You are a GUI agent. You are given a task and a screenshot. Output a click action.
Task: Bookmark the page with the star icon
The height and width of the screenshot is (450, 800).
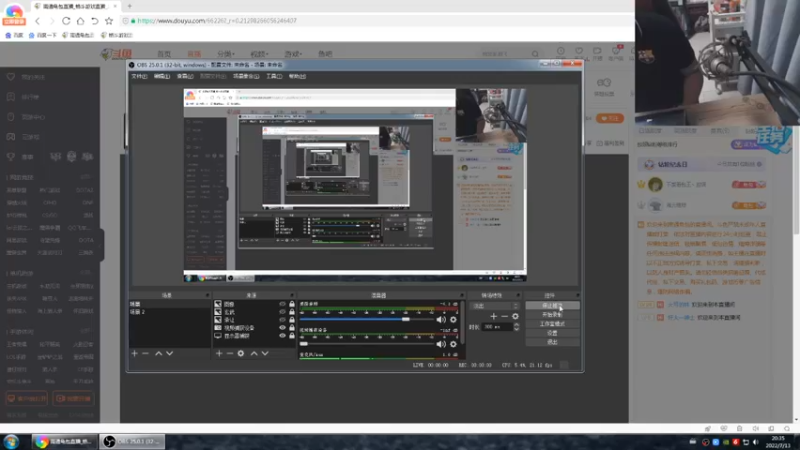click(109, 21)
